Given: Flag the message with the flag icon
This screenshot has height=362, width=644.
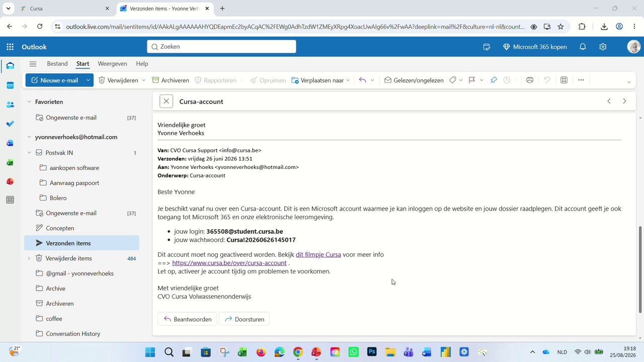Looking at the screenshot, I should coord(472,80).
